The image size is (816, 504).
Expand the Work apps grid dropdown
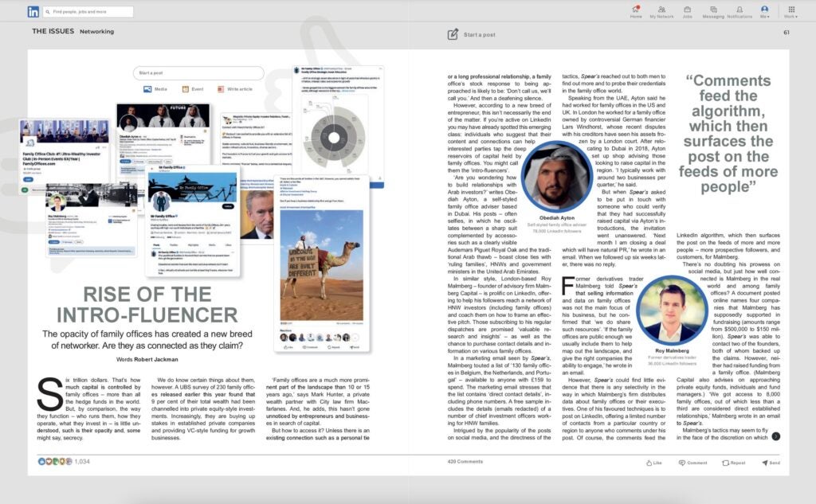tap(791, 12)
